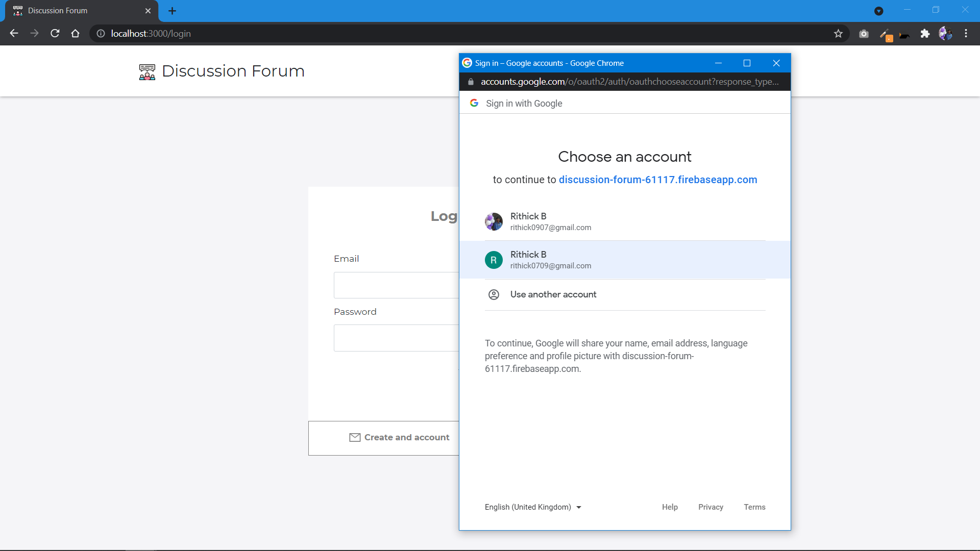
Task: Open the English (United Kingdom) language dropdown
Action: click(x=533, y=507)
